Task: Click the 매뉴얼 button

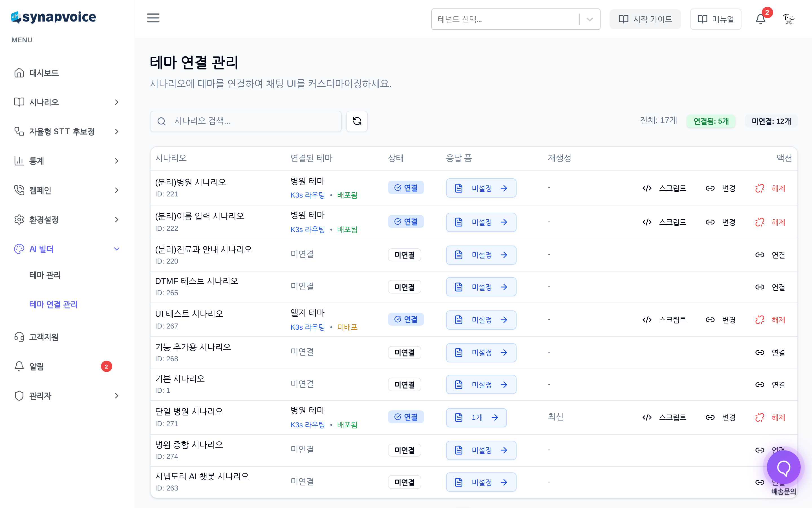Action: point(715,19)
